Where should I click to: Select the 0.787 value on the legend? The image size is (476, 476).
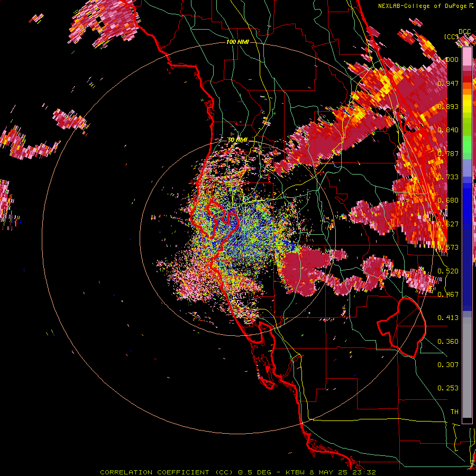pos(448,153)
